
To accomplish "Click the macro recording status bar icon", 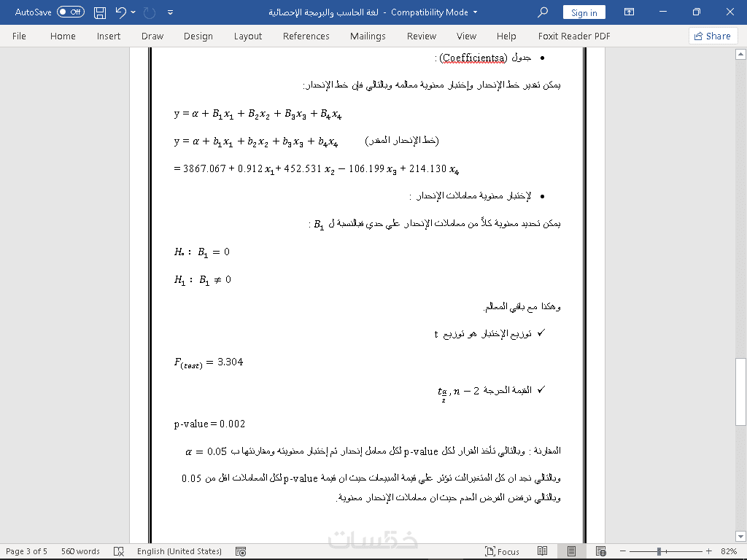I will [x=241, y=551].
